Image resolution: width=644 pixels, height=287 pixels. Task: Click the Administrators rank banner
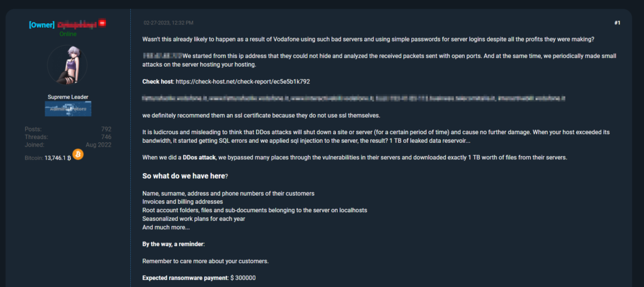pos(67,110)
